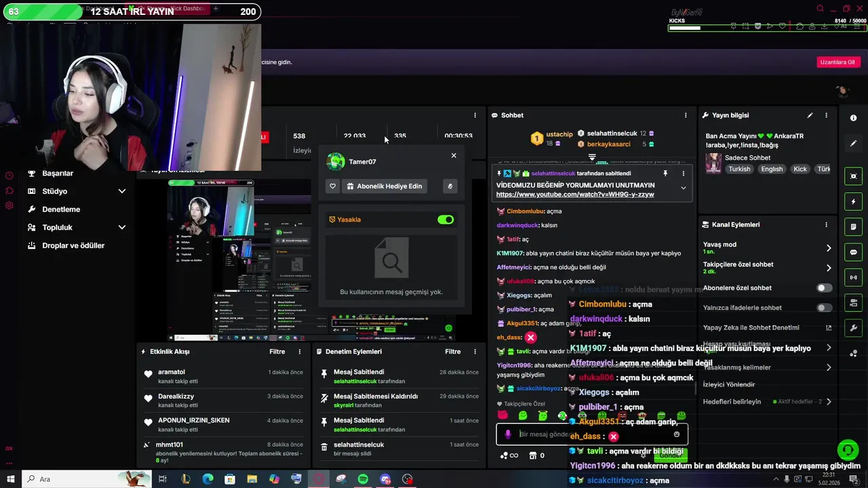
Task: Open Yasaklanmış kelimeler arrow
Action: tap(829, 367)
